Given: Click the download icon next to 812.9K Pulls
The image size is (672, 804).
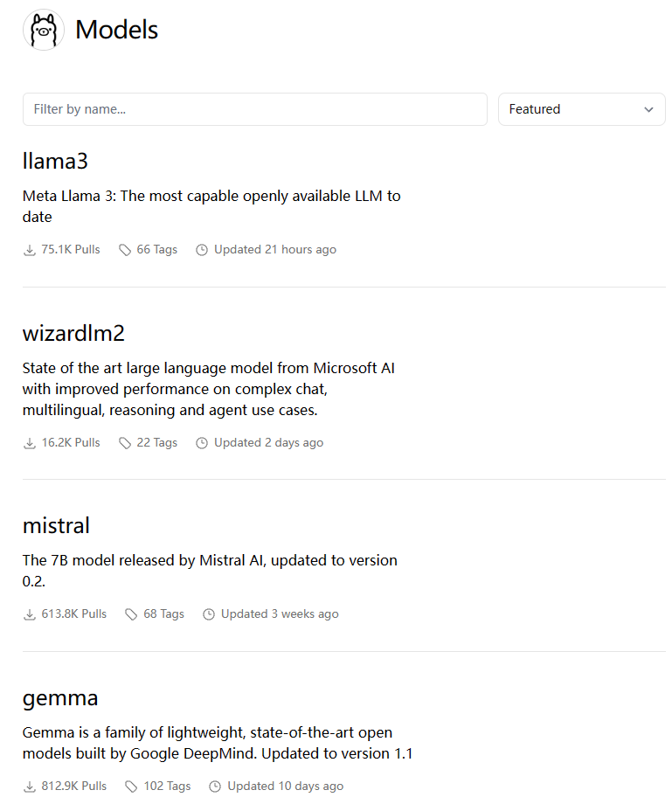Looking at the screenshot, I should [x=30, y=787].
